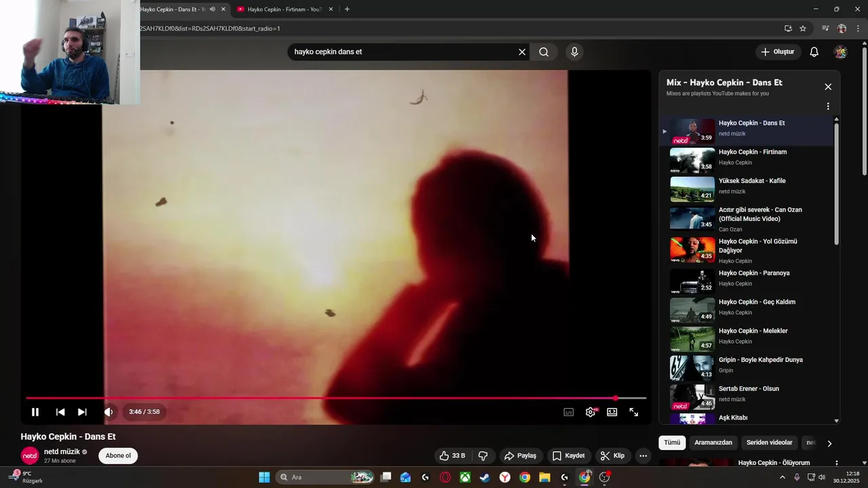Screen dimensions: 868x488
Task: Click the taskbar search box 'Ara'
Action: tap(325, 478)
